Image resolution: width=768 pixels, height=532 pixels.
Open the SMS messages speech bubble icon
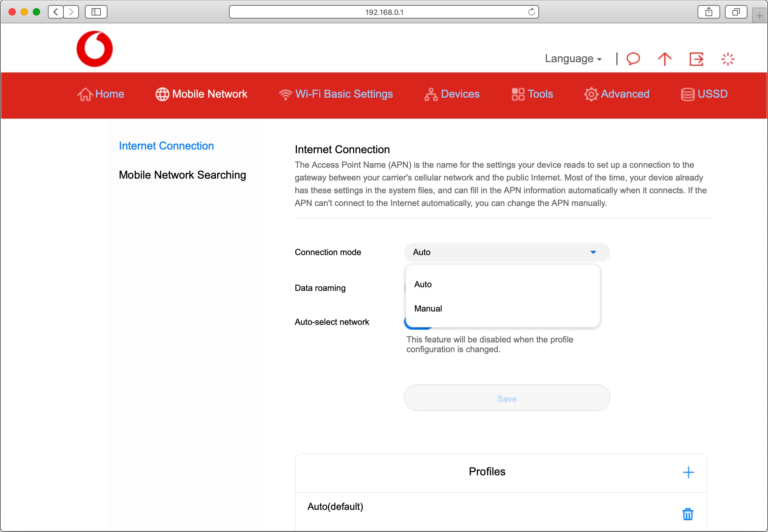[x=633, y=59]
